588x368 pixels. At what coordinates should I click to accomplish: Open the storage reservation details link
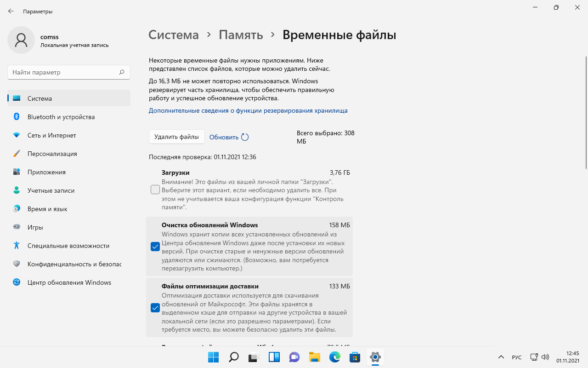[248, 110]
